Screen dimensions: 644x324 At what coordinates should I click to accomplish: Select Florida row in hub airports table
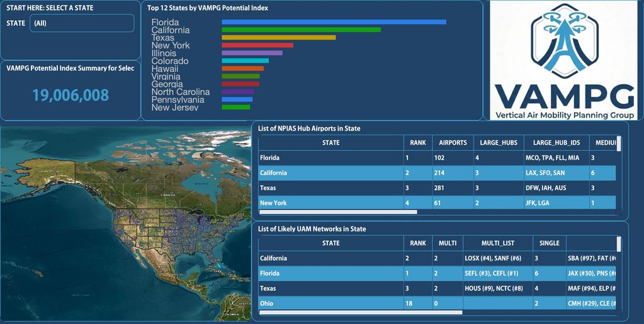click(x=438, y=158)
